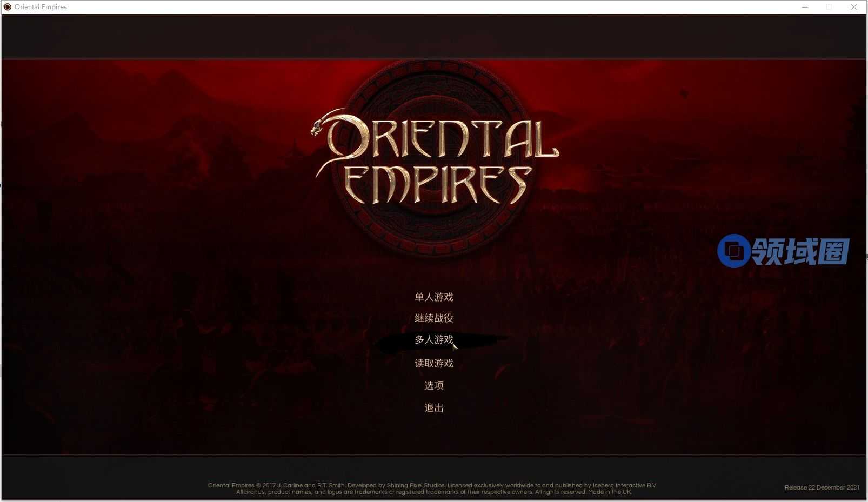Click the 领域圈 watermark text
This screenshot has width=868, height=502.
point(800,251)
